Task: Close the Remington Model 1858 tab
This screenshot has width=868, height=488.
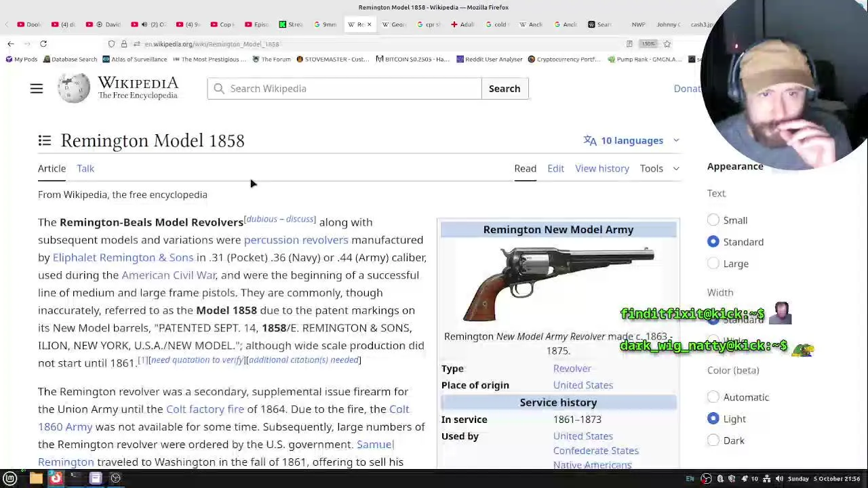Action: point(369,24)
